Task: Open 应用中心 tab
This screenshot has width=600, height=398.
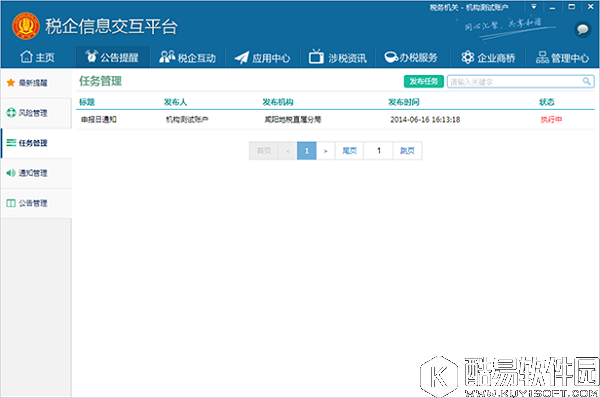Action: click(x=262, y=57)
